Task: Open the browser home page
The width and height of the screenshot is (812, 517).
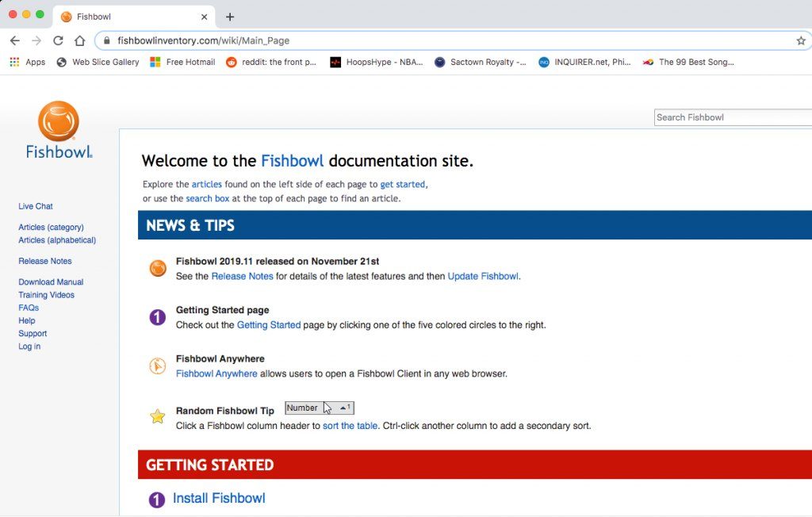Action: (79, 40)
